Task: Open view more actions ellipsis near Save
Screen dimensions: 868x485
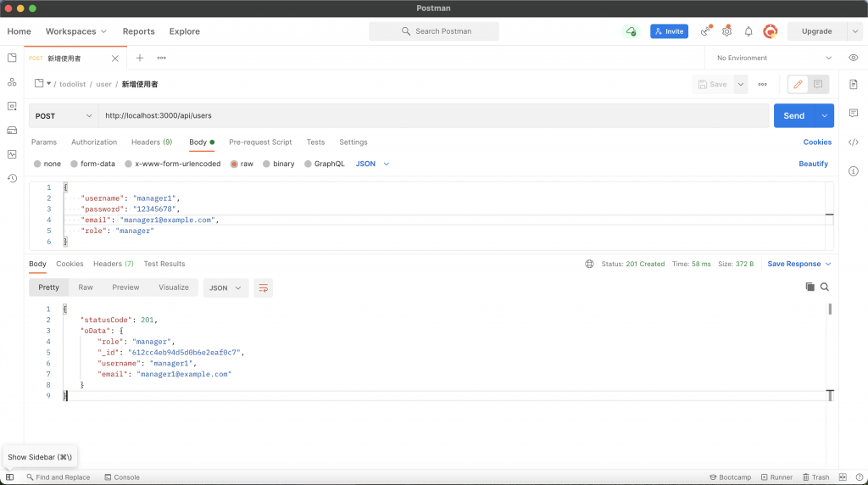Action: click(762, 84)
